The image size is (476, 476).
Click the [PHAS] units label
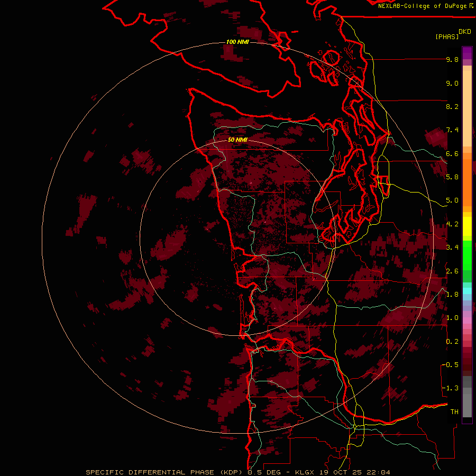pos(447,36)
